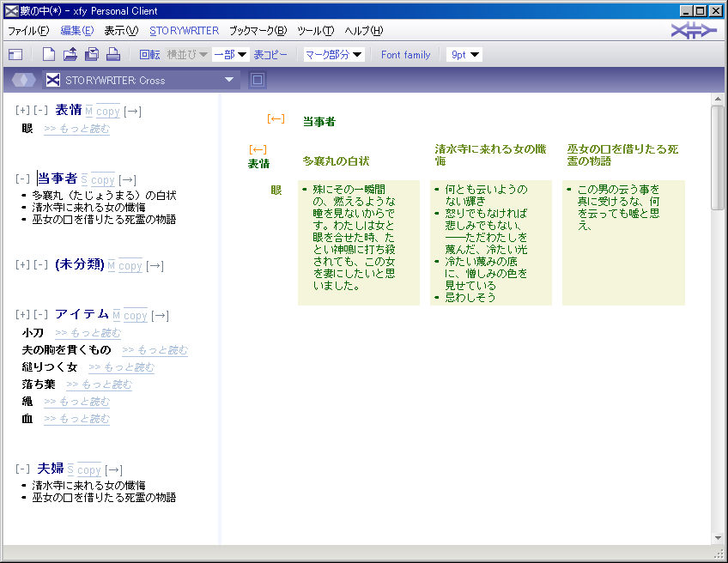Screen dimensions: 728x563
Task: Click もっと読む link next to 縄
Action: click(76, 402)
